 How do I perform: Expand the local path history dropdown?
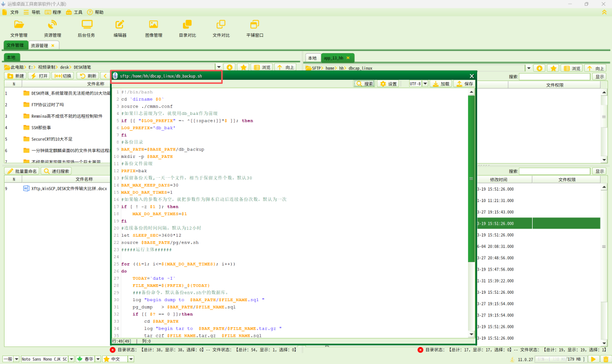click(x=219, y=67)
